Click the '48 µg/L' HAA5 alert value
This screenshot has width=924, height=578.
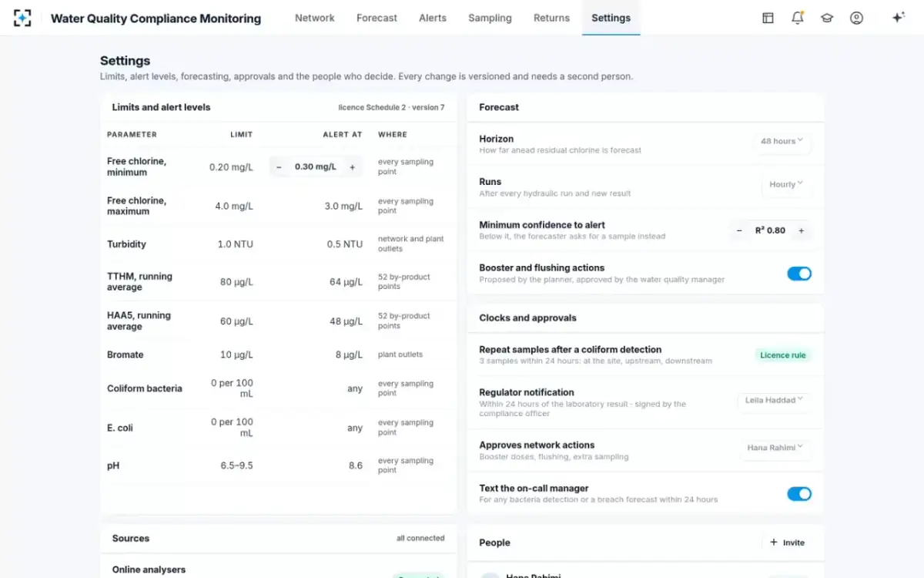tap(346, 321)
